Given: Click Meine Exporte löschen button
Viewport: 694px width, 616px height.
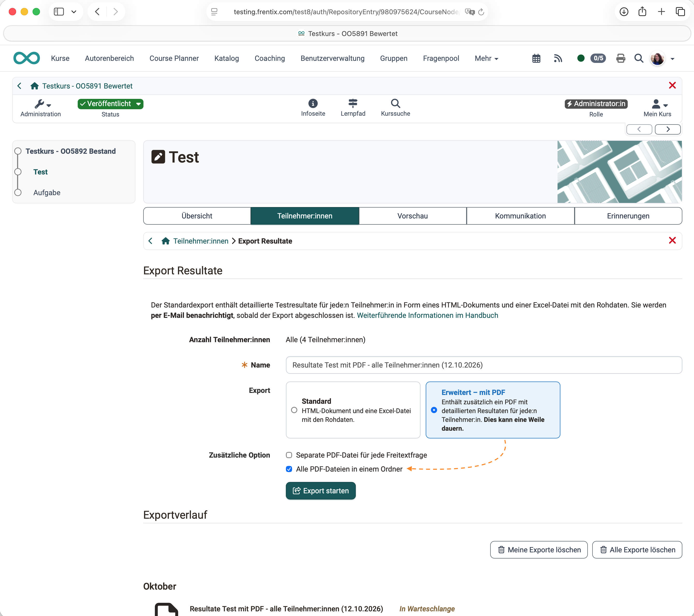Looking at the screenshot, I should coord(539,549).
